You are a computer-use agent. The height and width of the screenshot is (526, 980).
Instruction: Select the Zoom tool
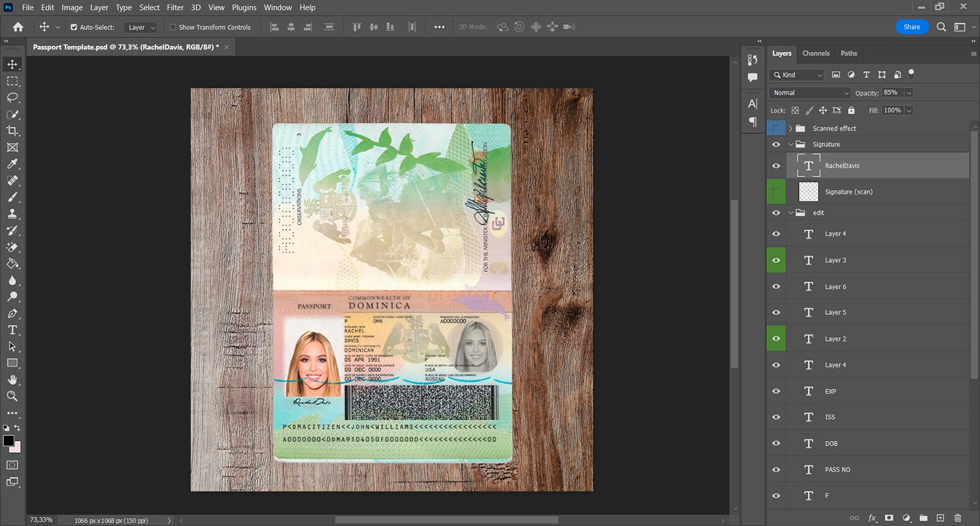click(12, 396)
